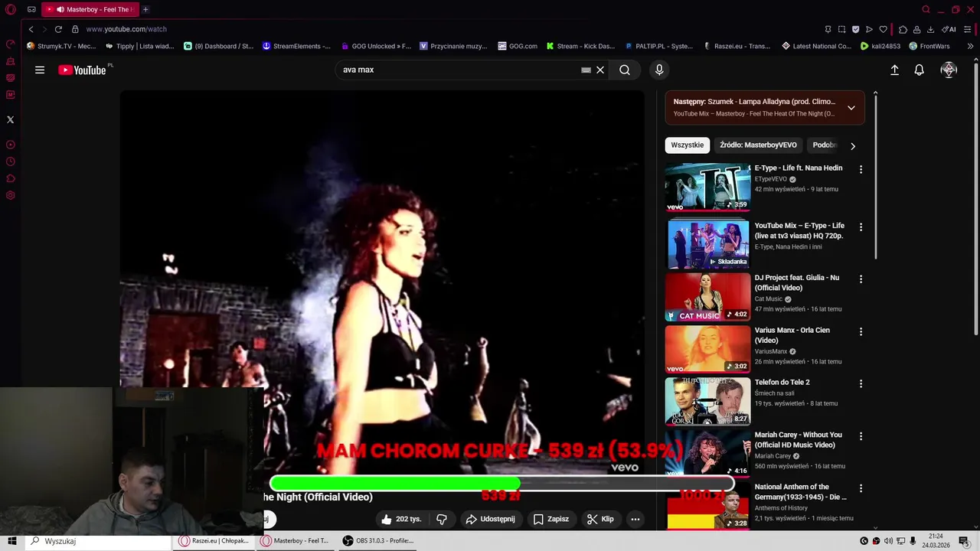Open the kali24853 bookmark
Image resolution: width=980 pixels, height=551 pixels.
pos(880,46)
